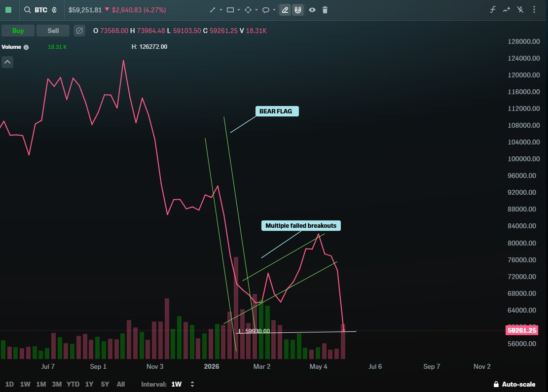Toggle the Auto-scale lock

(x=514, y=384)
